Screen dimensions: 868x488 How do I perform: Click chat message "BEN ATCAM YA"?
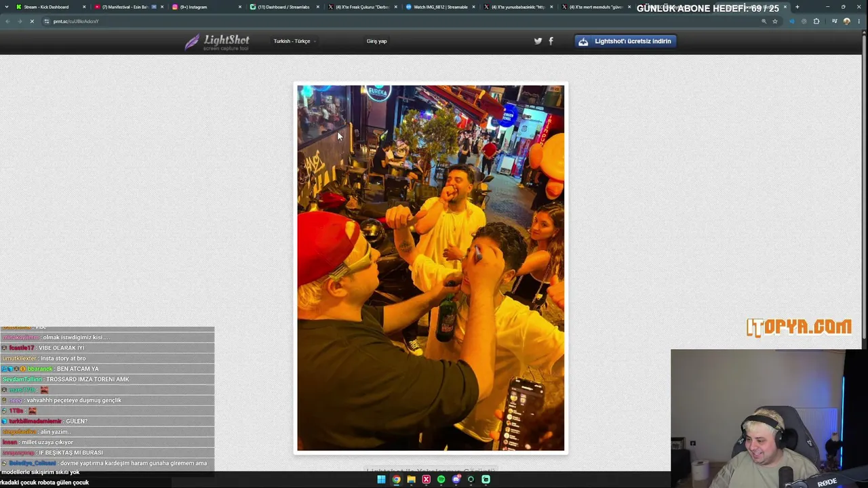pos(78,369)
